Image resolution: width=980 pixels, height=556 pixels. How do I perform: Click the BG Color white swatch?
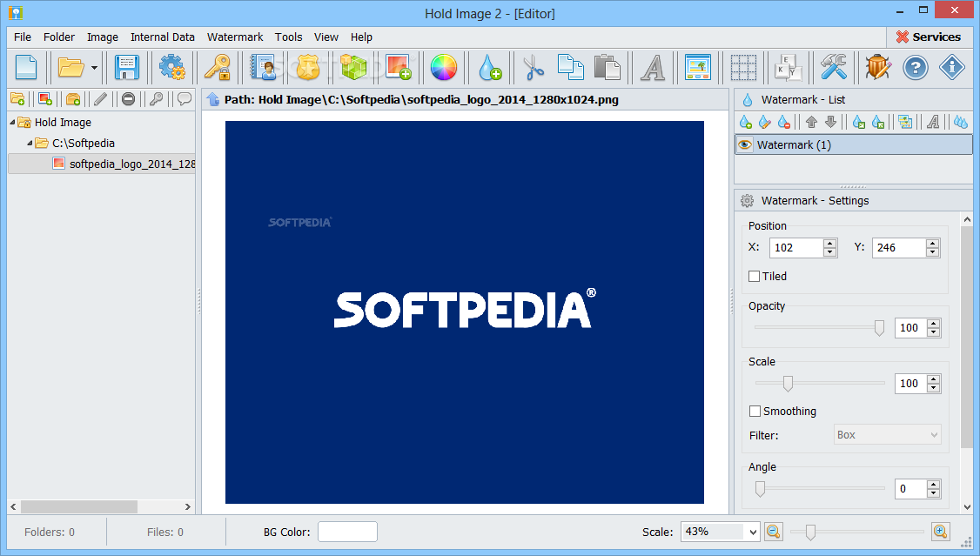(347, 532)
